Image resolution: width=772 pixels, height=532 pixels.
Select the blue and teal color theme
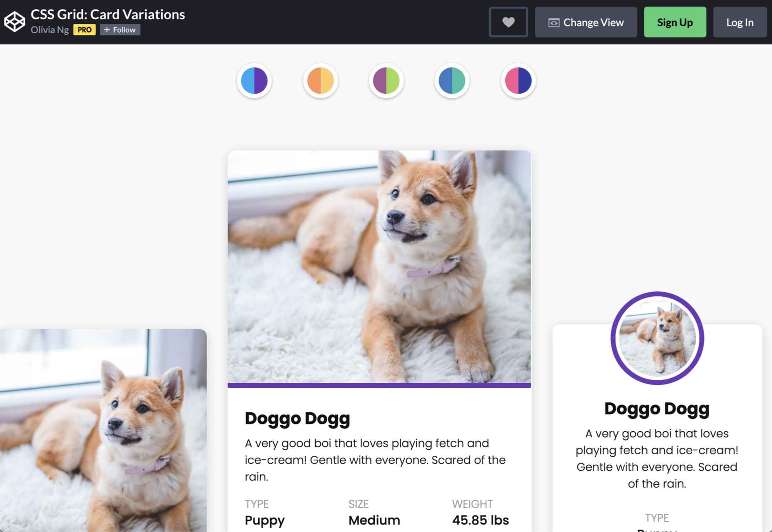(x=452, y=81)
